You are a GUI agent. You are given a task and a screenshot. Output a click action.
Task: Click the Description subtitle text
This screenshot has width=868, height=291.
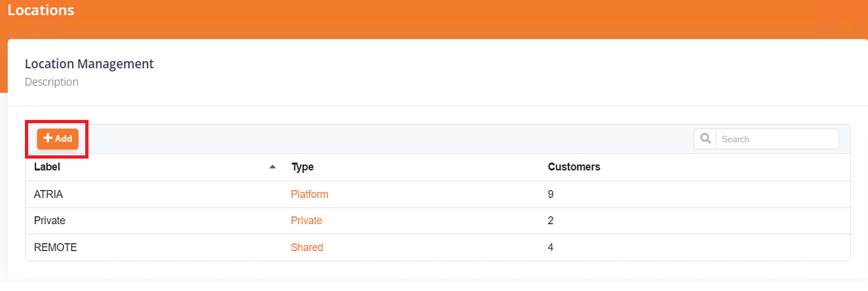point(52,83)
